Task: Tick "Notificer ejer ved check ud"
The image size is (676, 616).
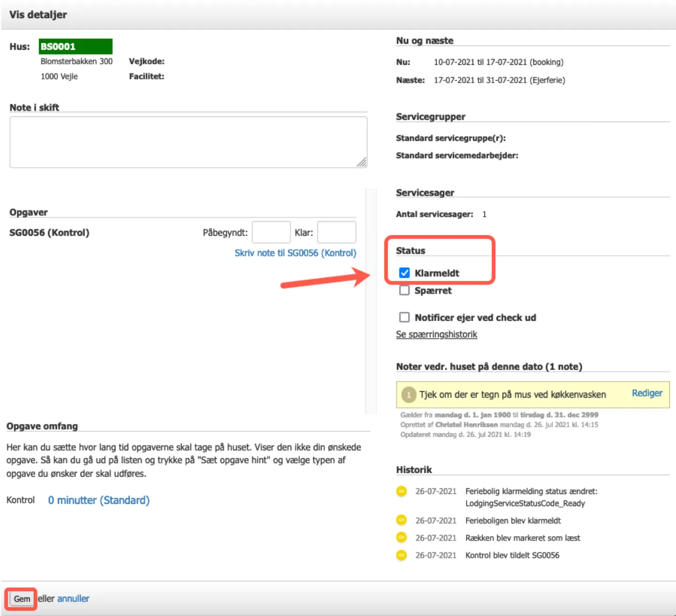Action: [404, 317]
